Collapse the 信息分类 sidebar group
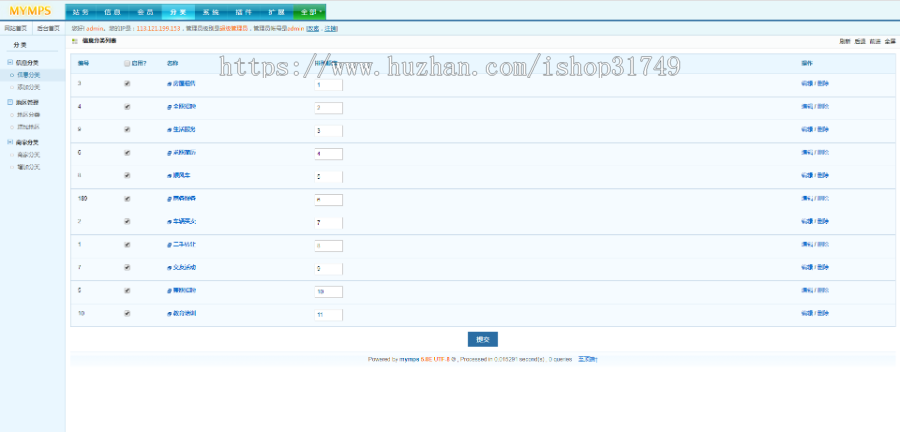The image size is (900, 432). click(x=10, y=63)
